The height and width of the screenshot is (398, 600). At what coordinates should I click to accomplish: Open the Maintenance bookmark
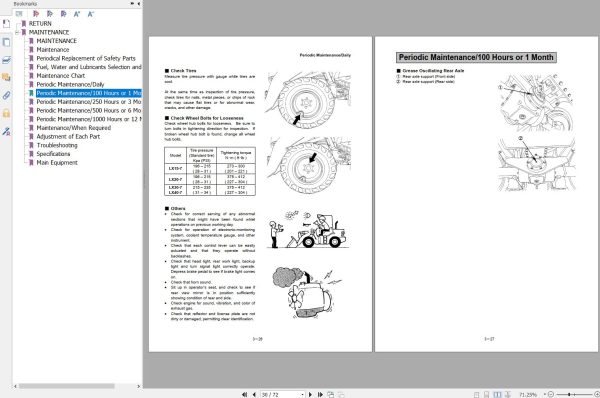(x=53, y=50)
